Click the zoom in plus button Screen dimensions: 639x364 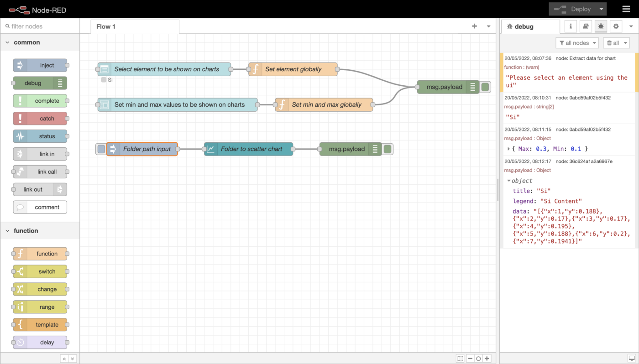pyautogui.click(x=487, y=359)
